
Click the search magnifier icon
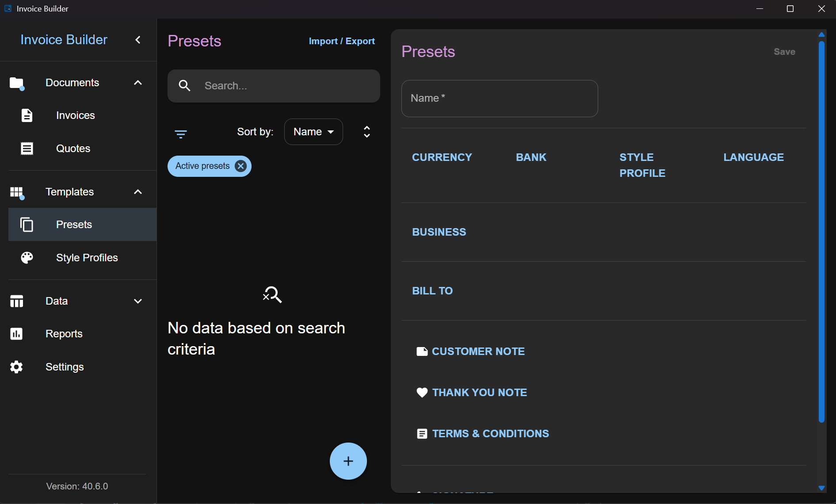click(x=185, y=86)
